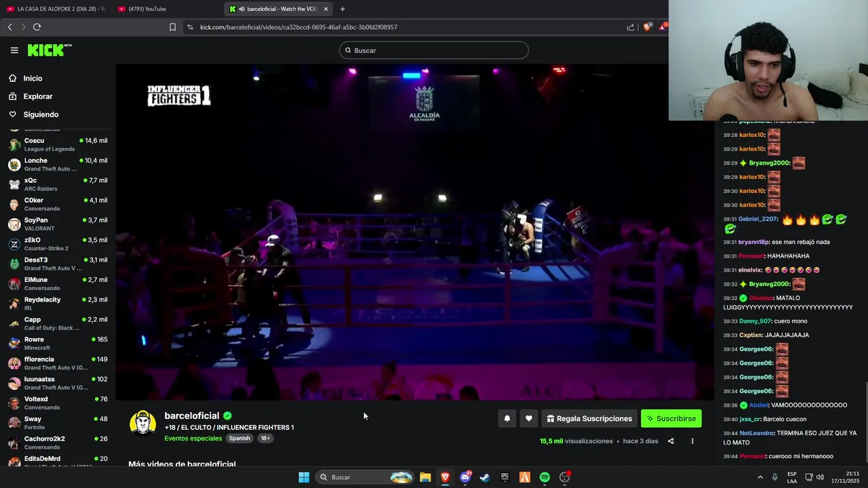
Task: Open DessT3 channel in sidebar
Action: click(x=58, y=264)
